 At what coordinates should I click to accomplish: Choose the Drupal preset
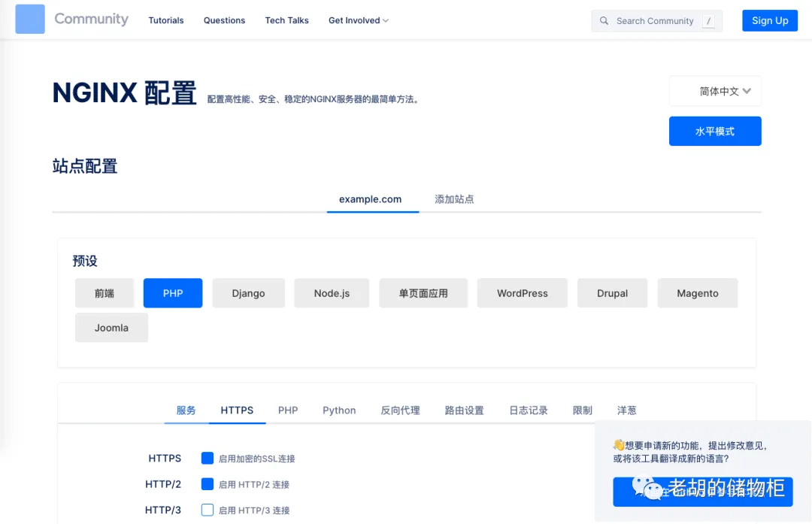pos(612,293)
